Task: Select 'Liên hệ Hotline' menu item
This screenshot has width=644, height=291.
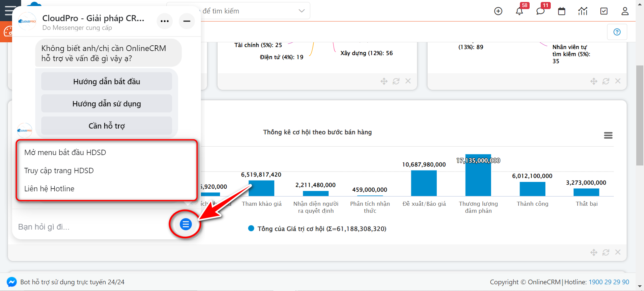Action: (49, 189)
